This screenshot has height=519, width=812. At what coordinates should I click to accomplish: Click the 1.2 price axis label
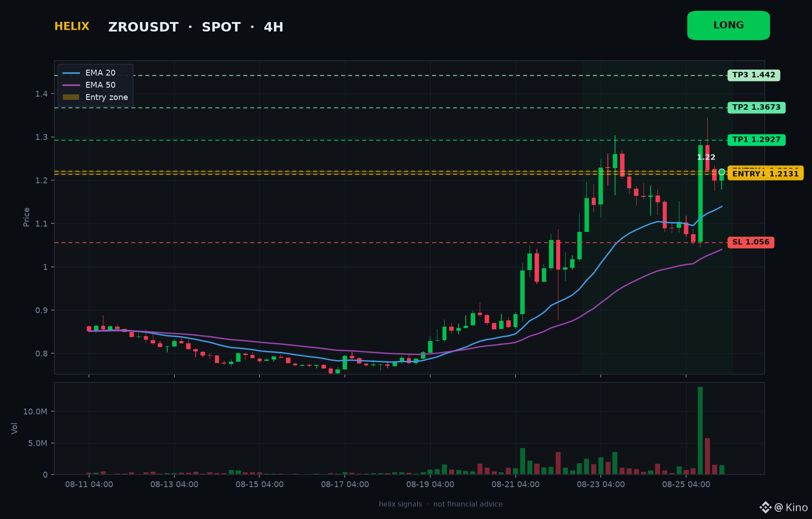pos(42,181)
